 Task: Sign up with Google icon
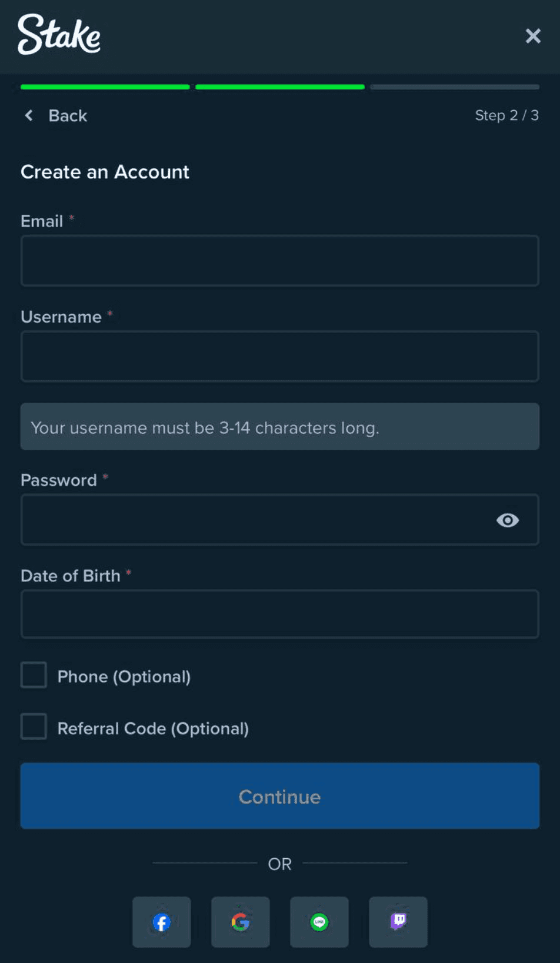241,922
